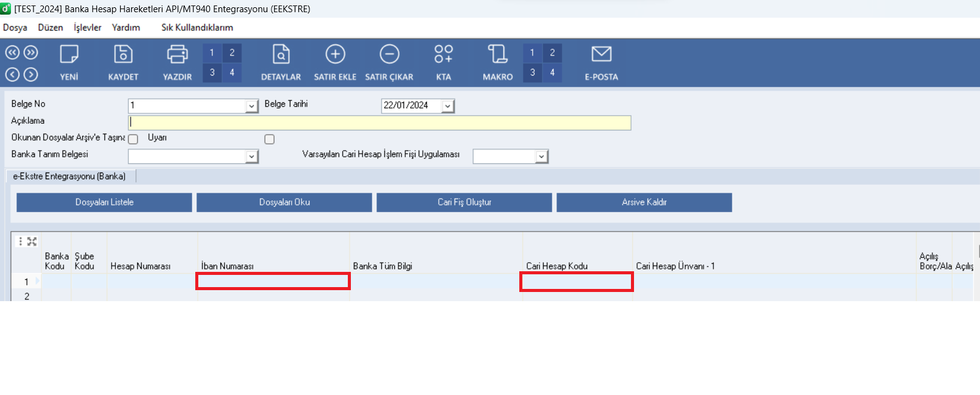Open MAKRO script tool
Viewport: 980px width, 395px height.
[x=498, y=62]
